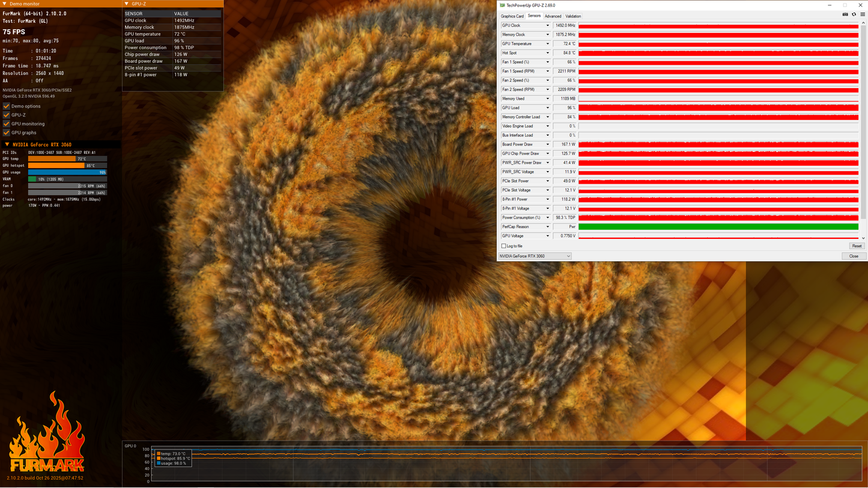The width and height of the screenshot is (868, 488).
Task: Open the GPU Voltage sensor dropdown
Action: point(548,236)
